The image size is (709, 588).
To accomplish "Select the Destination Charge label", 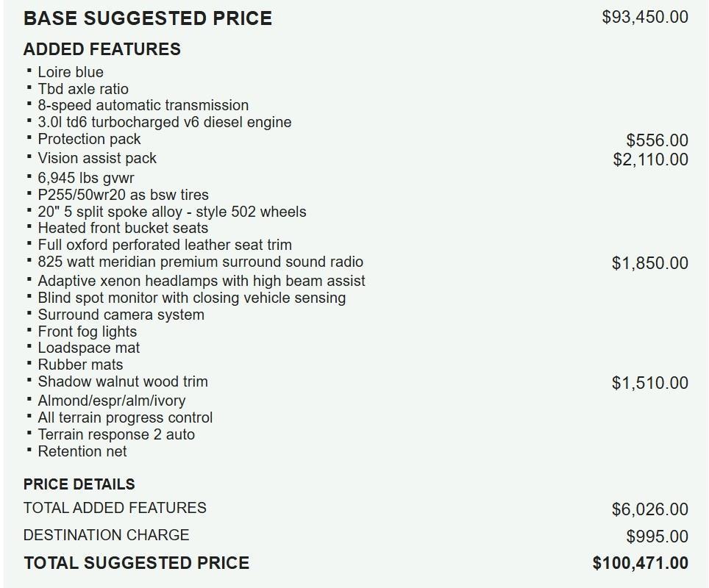I will (106, 535).
